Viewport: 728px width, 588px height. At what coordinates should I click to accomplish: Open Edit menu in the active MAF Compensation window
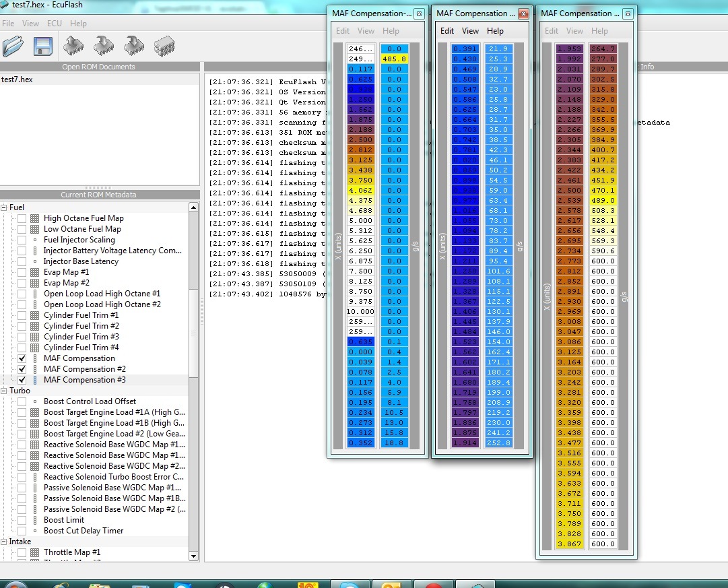(447, 31)
